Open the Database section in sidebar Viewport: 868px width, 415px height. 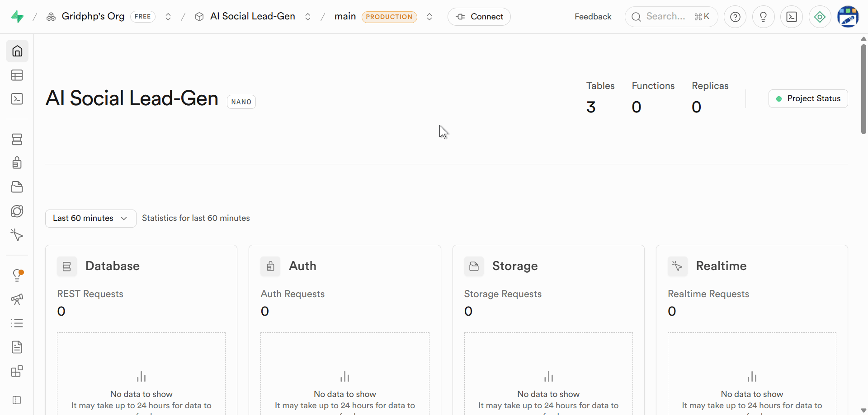(17, 139)
